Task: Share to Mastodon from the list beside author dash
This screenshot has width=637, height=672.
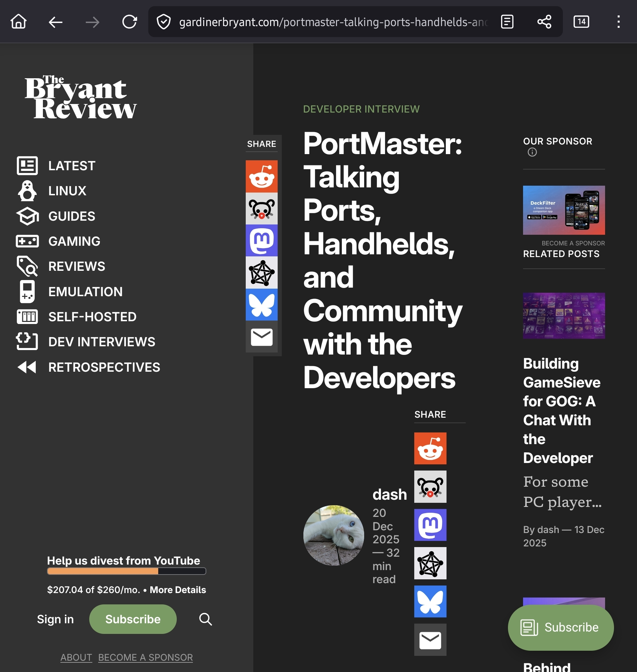Action: [430, 525]
